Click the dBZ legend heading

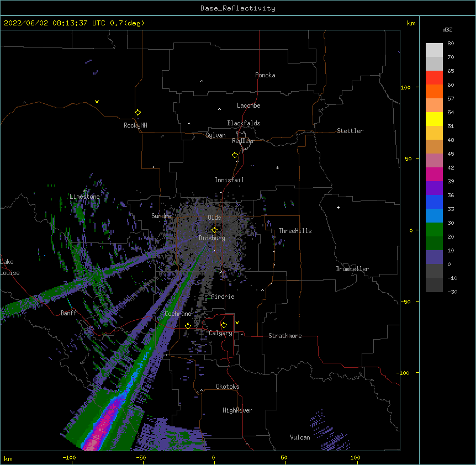pos(447,30)
